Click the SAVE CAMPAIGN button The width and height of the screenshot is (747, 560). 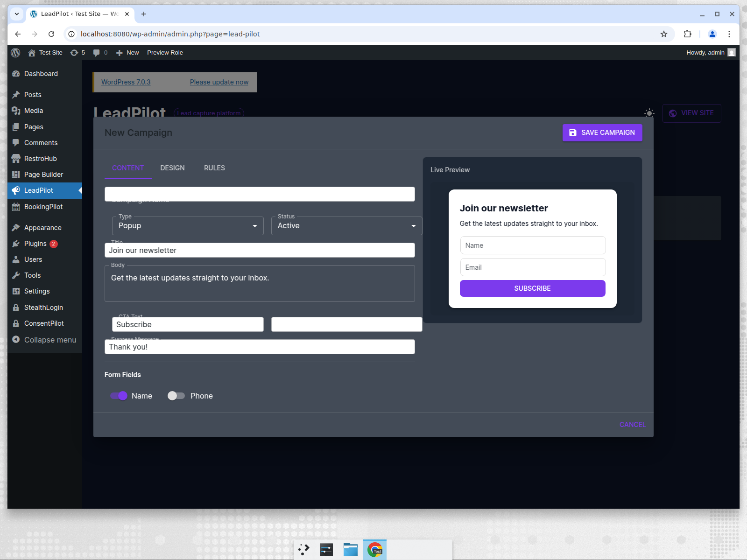click(602, 133)
